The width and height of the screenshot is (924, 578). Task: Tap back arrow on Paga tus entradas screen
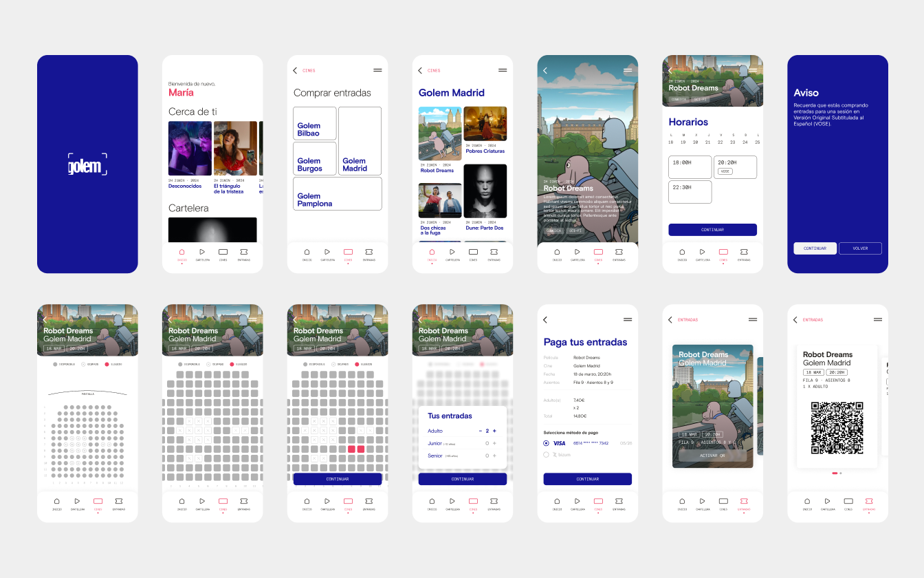click(x=545, y=319)
